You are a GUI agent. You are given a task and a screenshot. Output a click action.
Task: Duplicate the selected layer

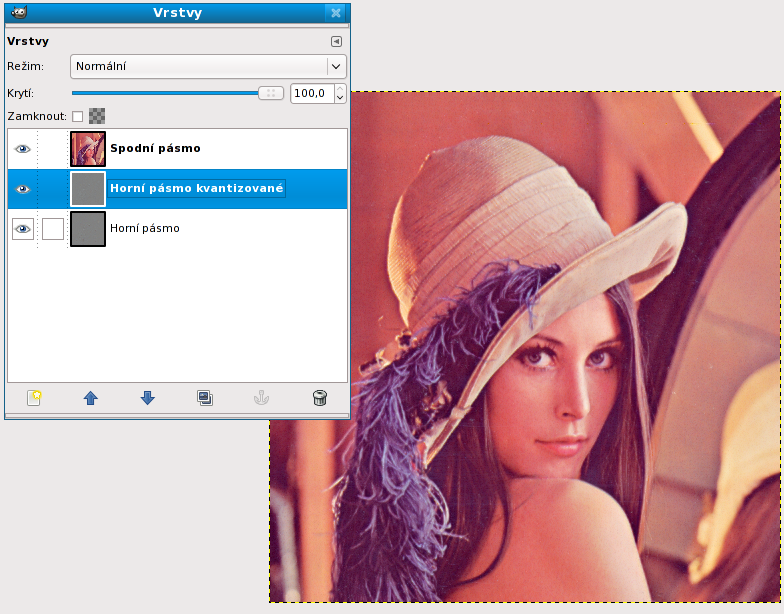pyautogui.click(x=204, y=398)
